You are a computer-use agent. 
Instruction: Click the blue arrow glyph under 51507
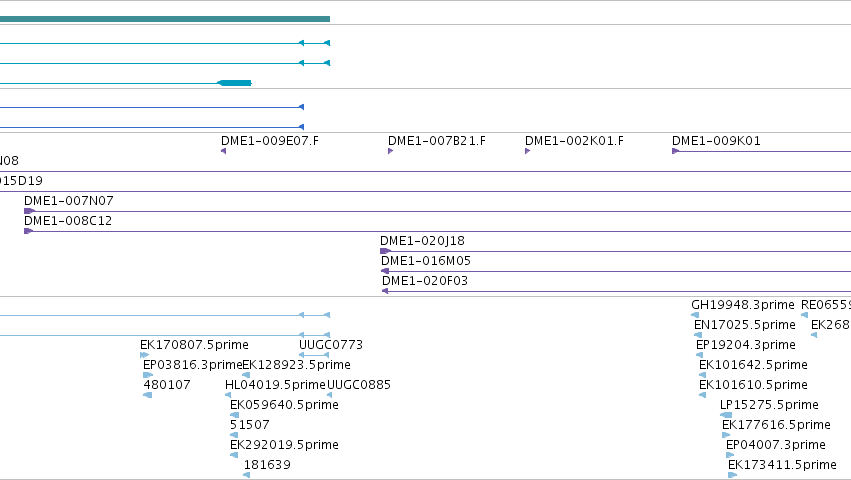pyautogui.click(x=234, y=435)
